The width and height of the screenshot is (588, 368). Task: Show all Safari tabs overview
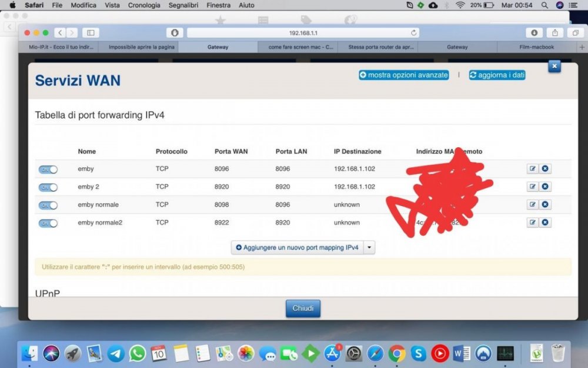point(576,32)
